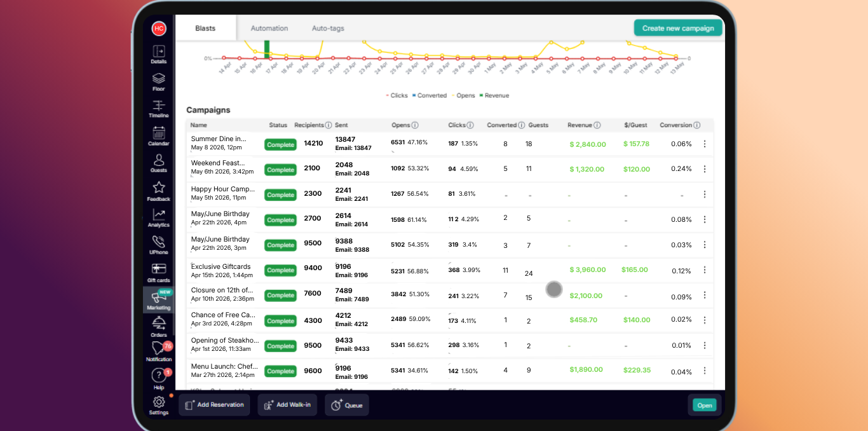Open options for 2700-recipient May/June Birthday campaign

[705, 219]
